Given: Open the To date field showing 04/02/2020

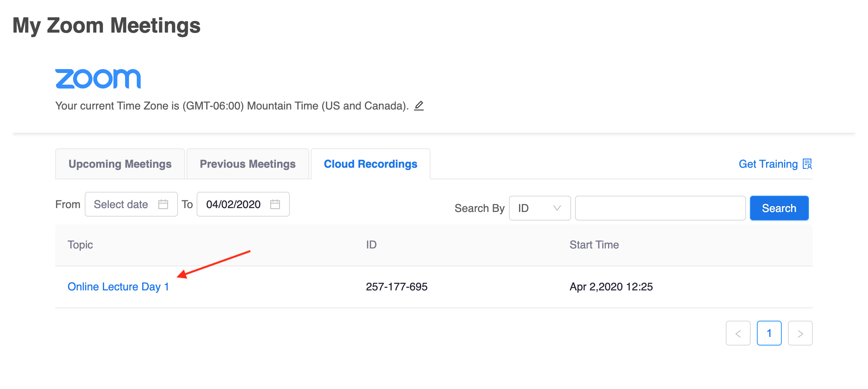Looking at the screenshot, I should point(243,204).
